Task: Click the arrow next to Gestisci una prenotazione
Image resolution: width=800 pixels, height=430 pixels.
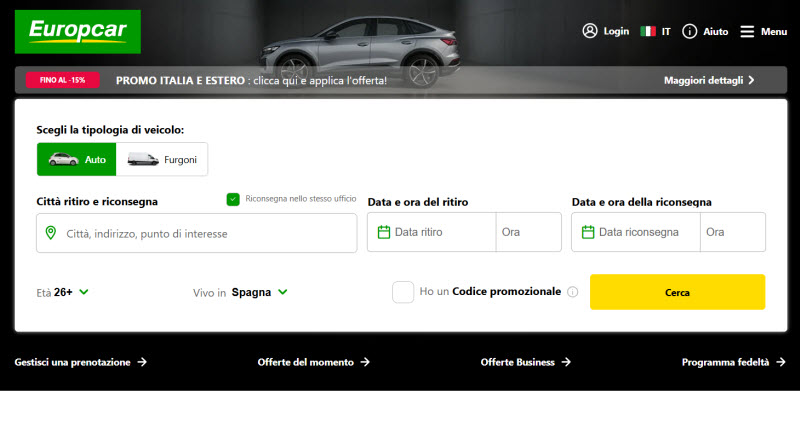Action: pyautogui.click(x=142, y=362)
